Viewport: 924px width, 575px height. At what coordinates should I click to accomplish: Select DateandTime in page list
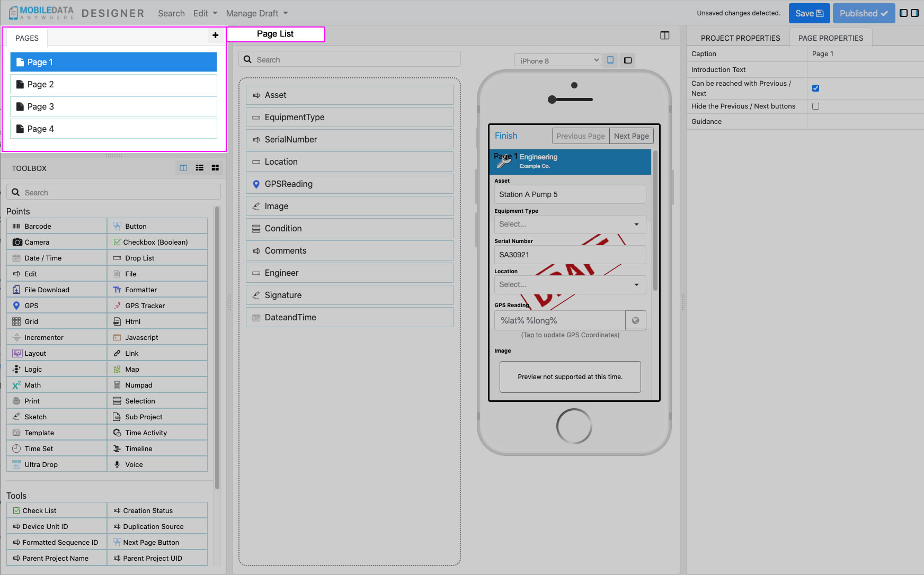coord(350,318)
